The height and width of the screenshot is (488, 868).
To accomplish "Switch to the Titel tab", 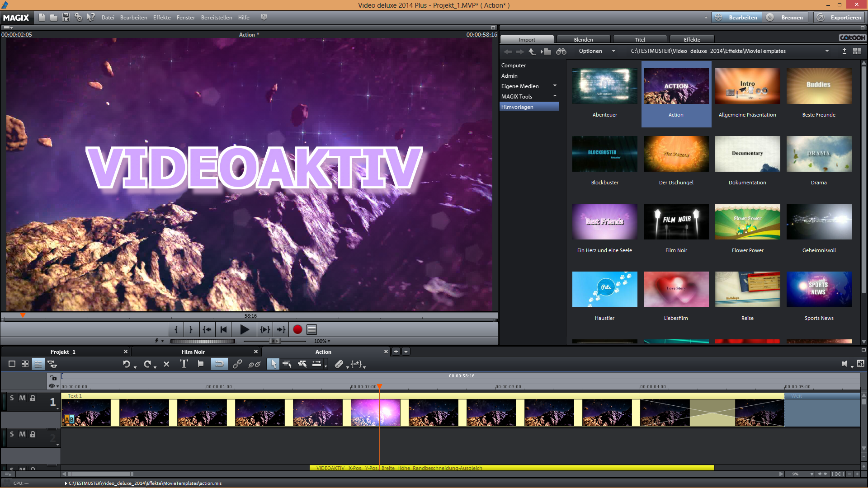I will [640, 40].
